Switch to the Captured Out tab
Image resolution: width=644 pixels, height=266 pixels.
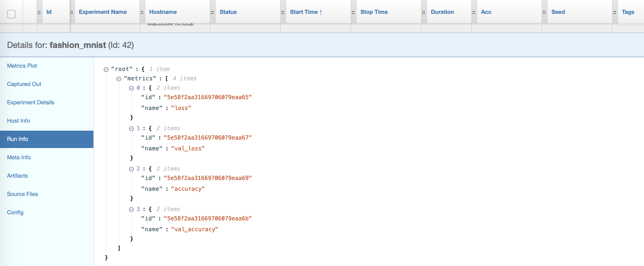click(x=24, y=84)
